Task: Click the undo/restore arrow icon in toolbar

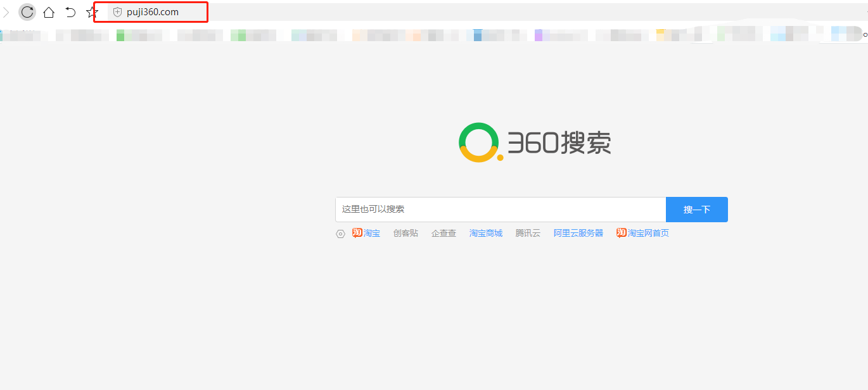Action: pyautogui.click(x=70, y=12)
